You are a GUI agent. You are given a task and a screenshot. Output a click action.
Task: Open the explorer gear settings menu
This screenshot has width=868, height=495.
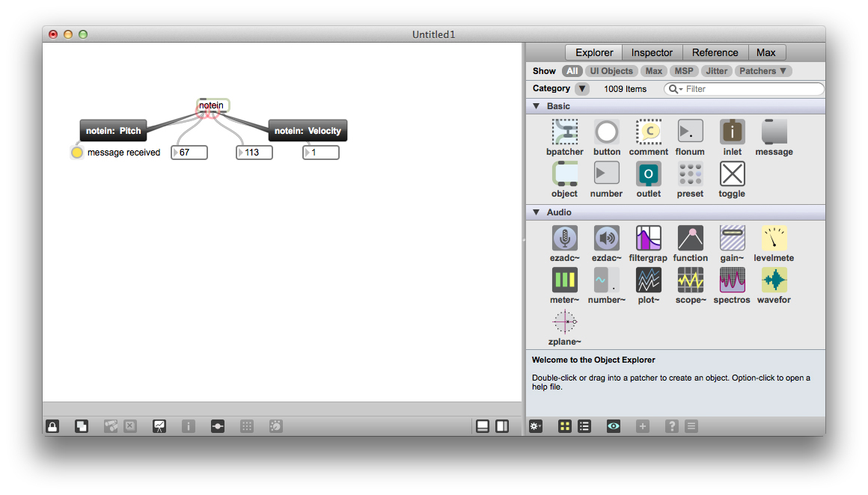point(535,426)
